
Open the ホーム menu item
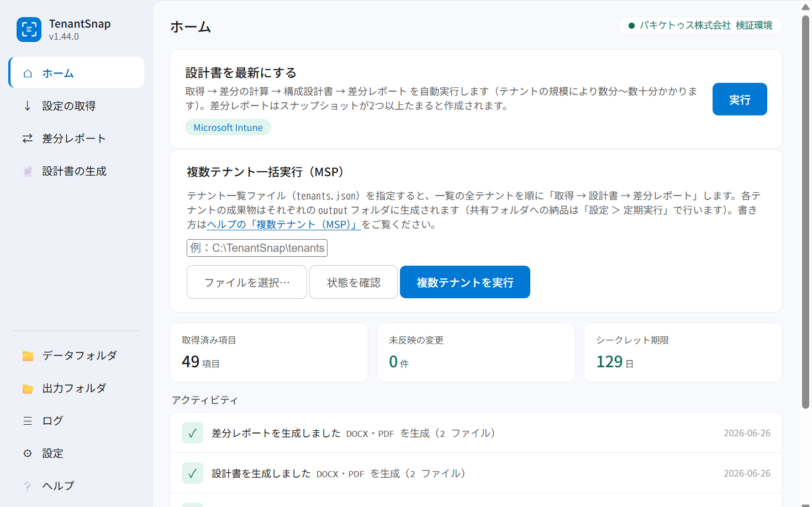tap(76, 72)
